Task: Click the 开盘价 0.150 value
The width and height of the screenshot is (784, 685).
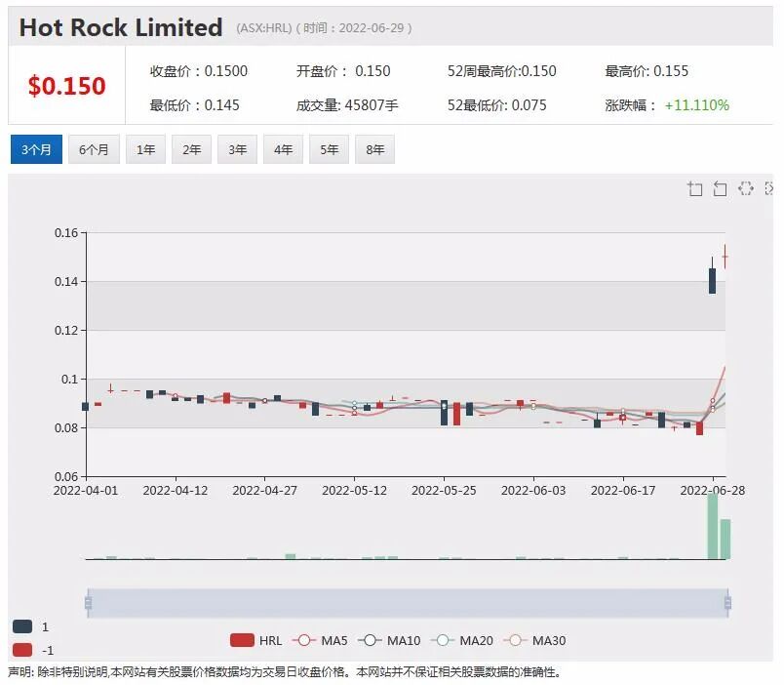Action: tap(343, 71)
